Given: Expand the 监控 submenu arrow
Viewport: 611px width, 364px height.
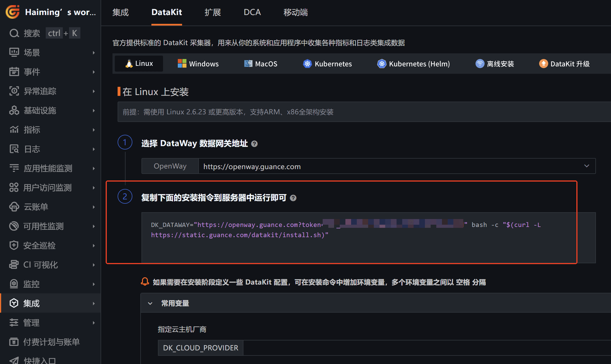Looking at the screenshot, I should coord(94,284).
